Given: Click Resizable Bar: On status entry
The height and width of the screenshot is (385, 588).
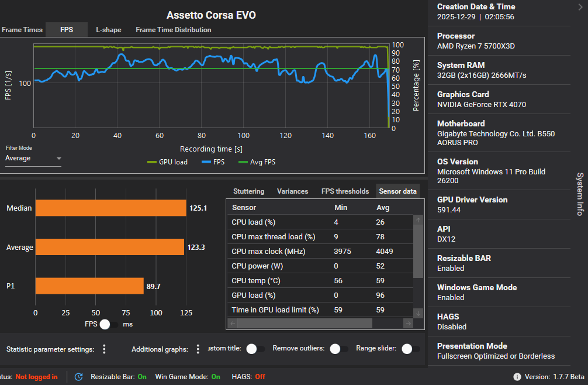Looking at the screenshot, I should point(119,377).
